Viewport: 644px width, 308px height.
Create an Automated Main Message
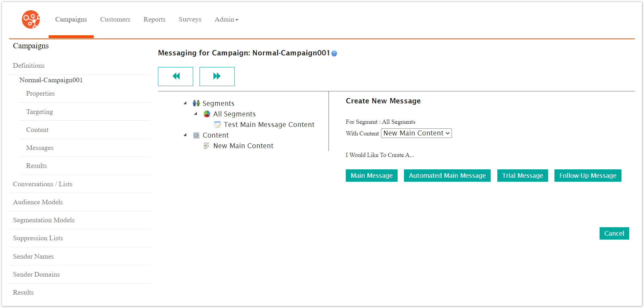tap(447, 175)
